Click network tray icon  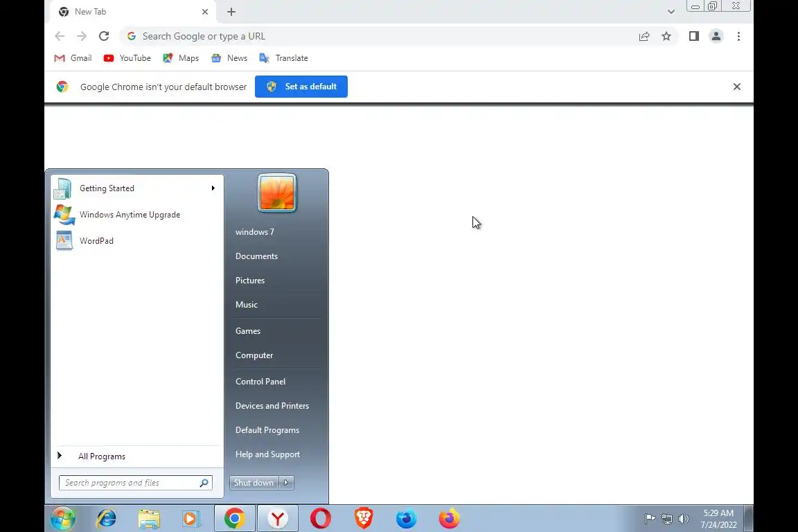(666, 519)
